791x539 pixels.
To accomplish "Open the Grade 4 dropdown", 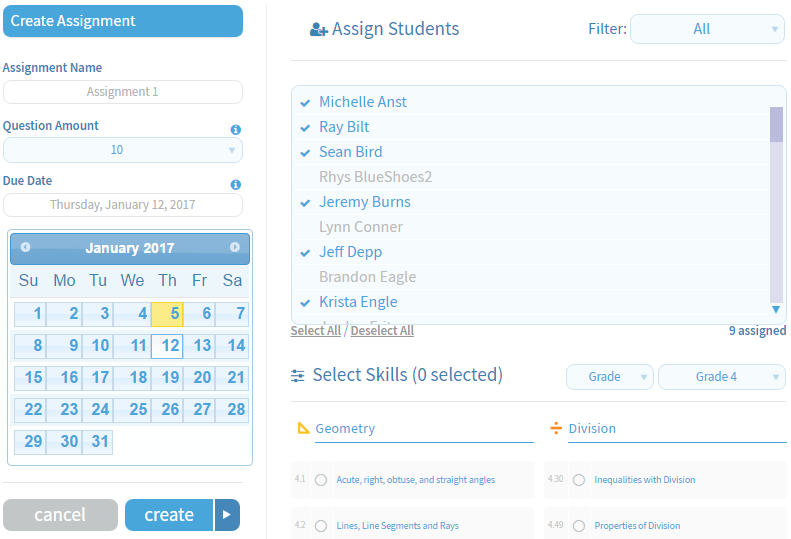I will tap(721, 377).
